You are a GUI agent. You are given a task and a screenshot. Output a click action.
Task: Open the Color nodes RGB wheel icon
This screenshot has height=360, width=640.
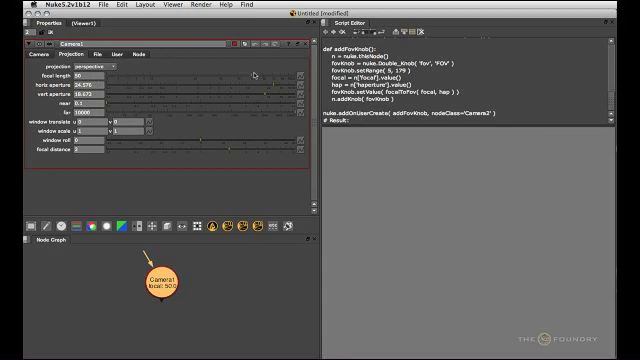[91, 226]
